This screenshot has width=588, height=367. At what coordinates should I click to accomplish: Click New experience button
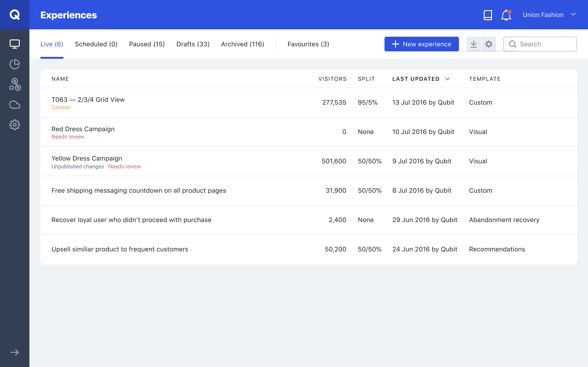click(x=422, y=44)
